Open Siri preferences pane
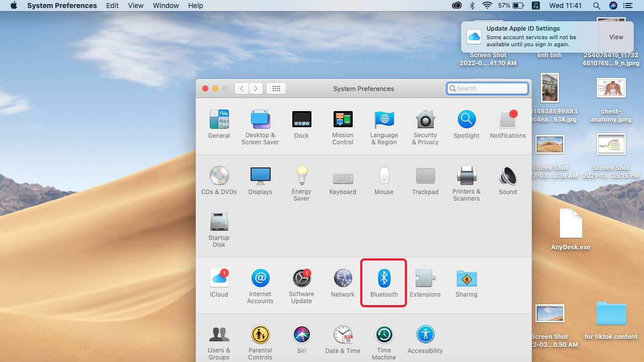This screenshot has height=362, width=644. (301, 339)
